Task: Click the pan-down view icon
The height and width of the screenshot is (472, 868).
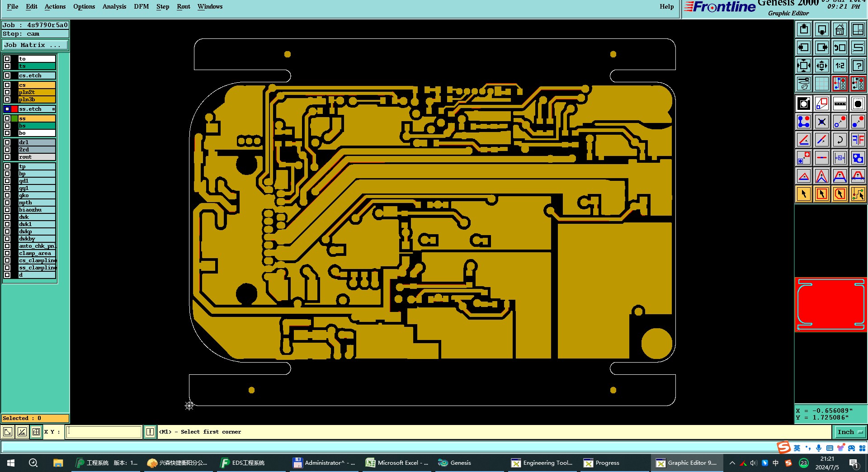Action: [x=821, y=29]
